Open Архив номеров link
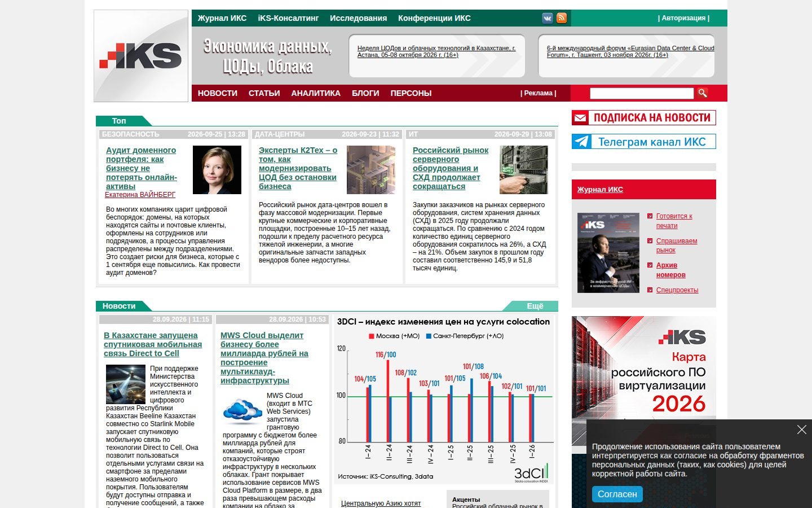812x508 pixels. pyautogui.click(x=671, y=270)
